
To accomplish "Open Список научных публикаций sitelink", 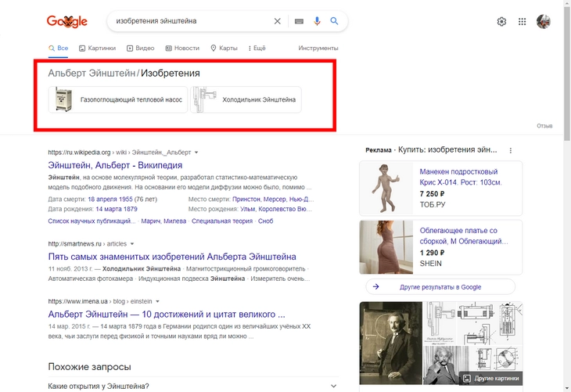I will tap(92, 221).
